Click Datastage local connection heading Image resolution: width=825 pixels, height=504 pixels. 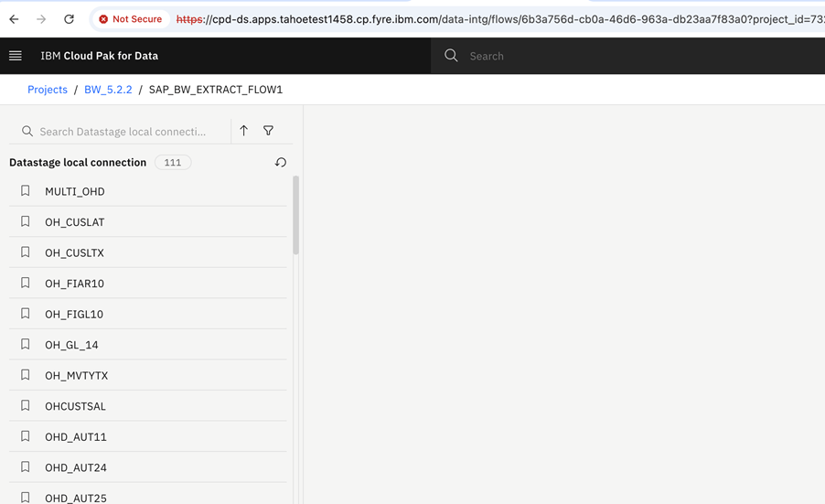pos(78,163)
